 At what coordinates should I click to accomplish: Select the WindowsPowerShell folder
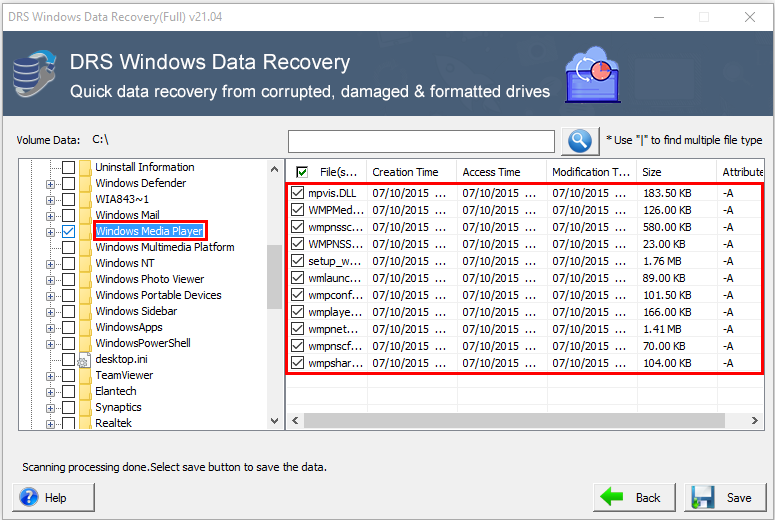[143, 343]
